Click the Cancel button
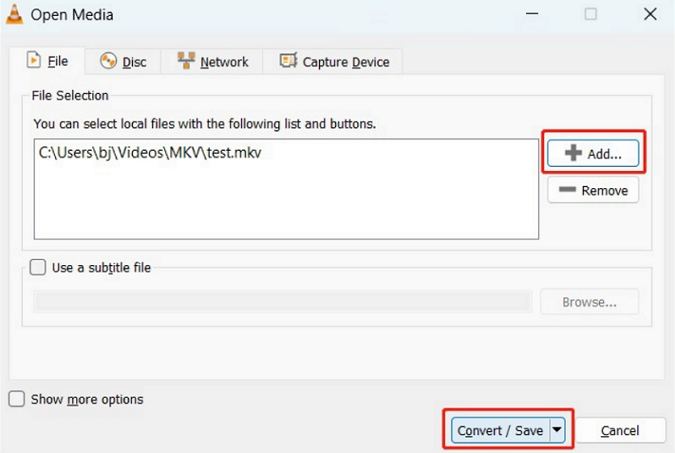 [620, 430]
